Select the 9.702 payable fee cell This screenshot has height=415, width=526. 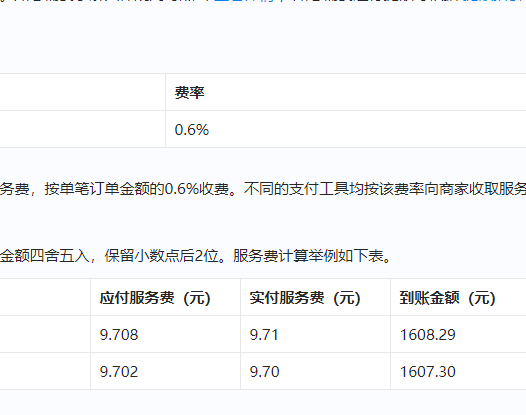(x=165, y=371)
